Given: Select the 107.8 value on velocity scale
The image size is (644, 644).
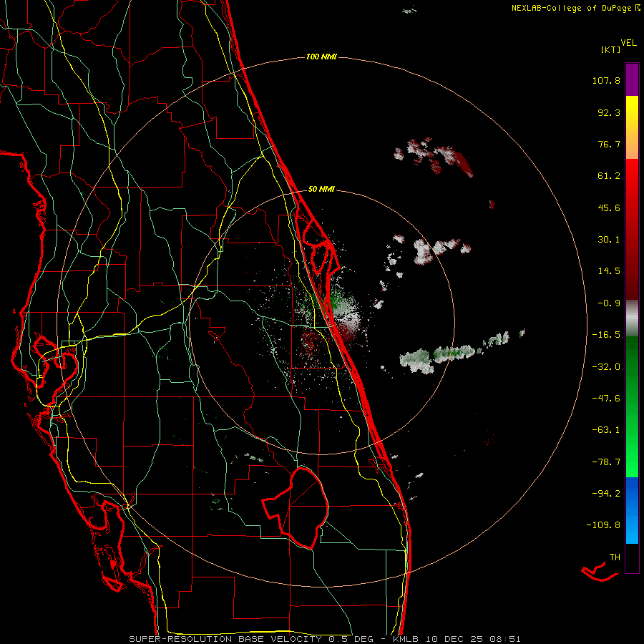Looking at the screenshot, I should [606, 80].
